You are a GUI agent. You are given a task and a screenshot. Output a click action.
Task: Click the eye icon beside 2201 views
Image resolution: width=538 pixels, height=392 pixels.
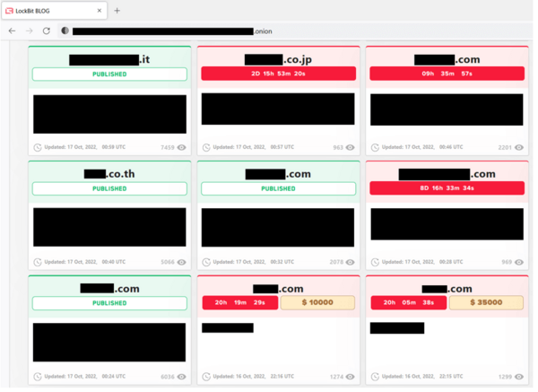coord(519,148)
